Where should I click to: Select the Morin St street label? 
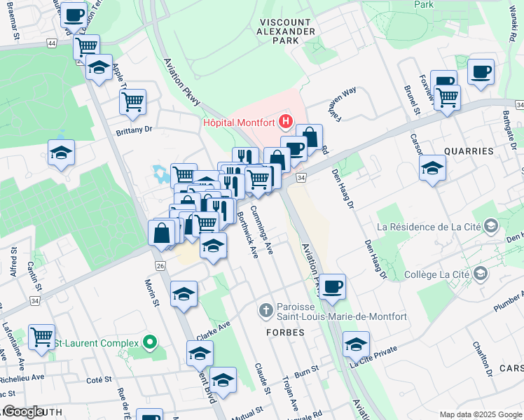coord(152,293)
